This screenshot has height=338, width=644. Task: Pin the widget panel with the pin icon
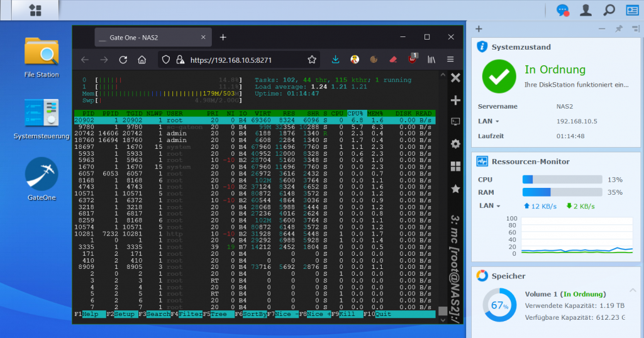click(x=618, y=29)
